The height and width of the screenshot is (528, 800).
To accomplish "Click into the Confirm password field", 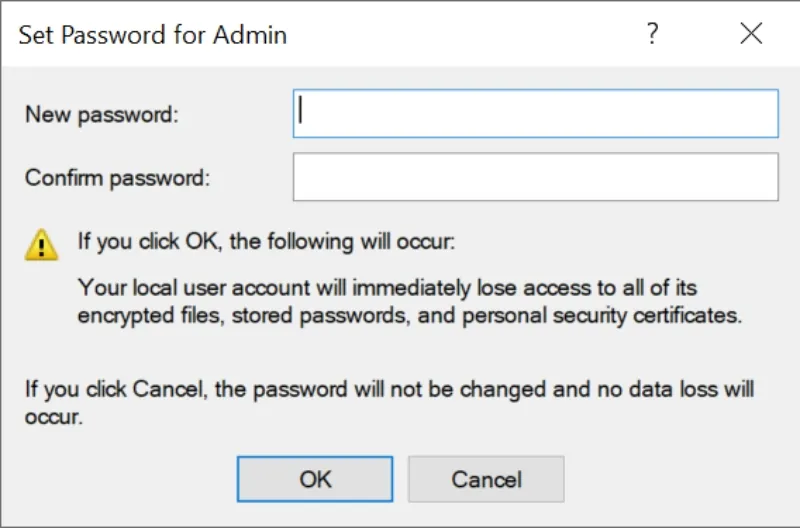I will pos(535,177).
